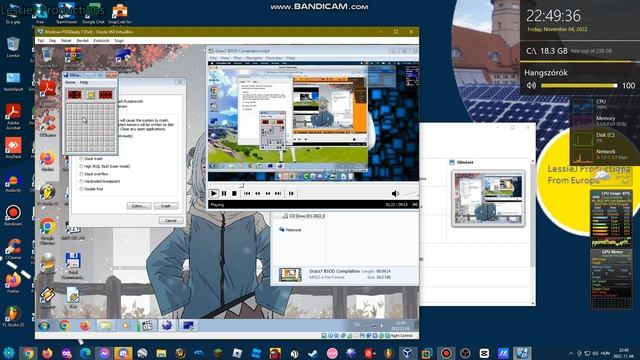The height and width of the screenshot is (360, 640).
Task: Open the Gép menu in VirtualBox
Action: click(x=53, y=41)
